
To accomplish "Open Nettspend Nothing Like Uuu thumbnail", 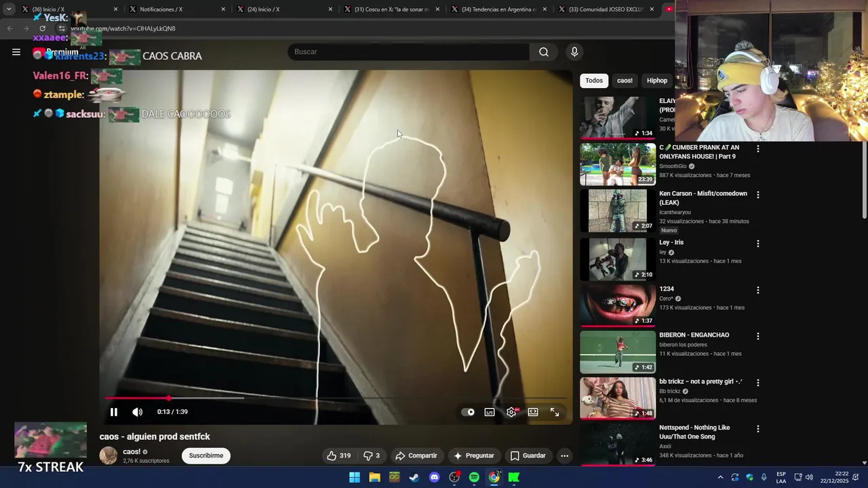I will point(618,444).
